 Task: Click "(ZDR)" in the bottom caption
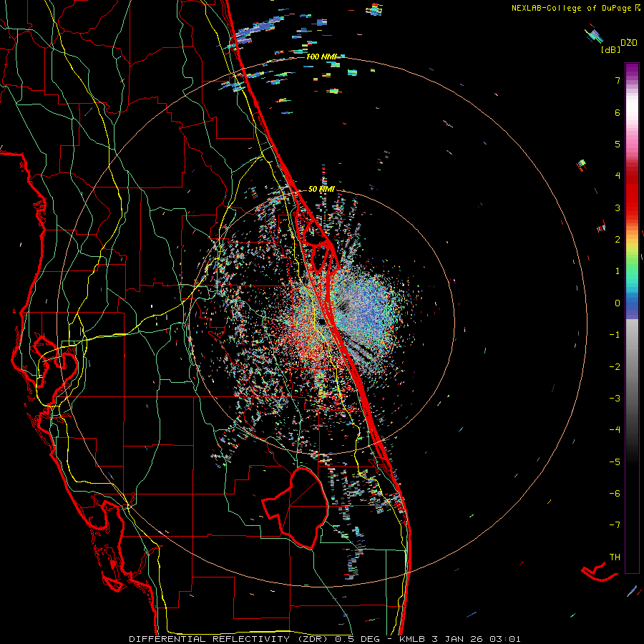tap(313, 639)
